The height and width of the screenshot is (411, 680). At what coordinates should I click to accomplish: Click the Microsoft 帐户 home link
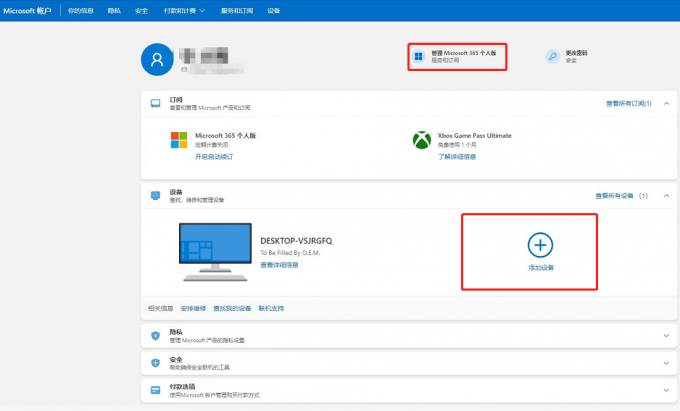[x=27, y=10]
